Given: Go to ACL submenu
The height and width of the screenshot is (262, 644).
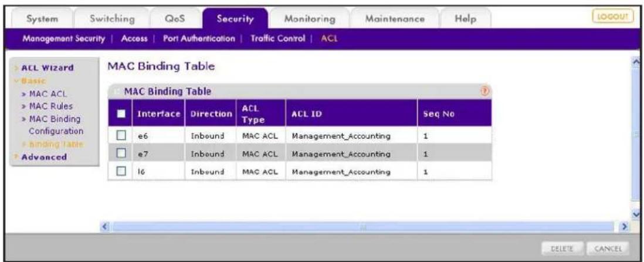Looking at the screenshot, I should click(x=328, y=39).
